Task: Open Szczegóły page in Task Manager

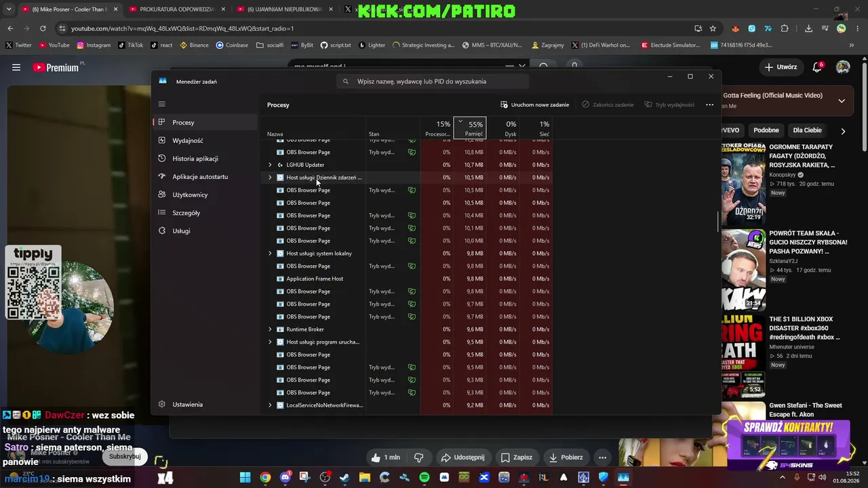Action: click(x=205, y=213)
